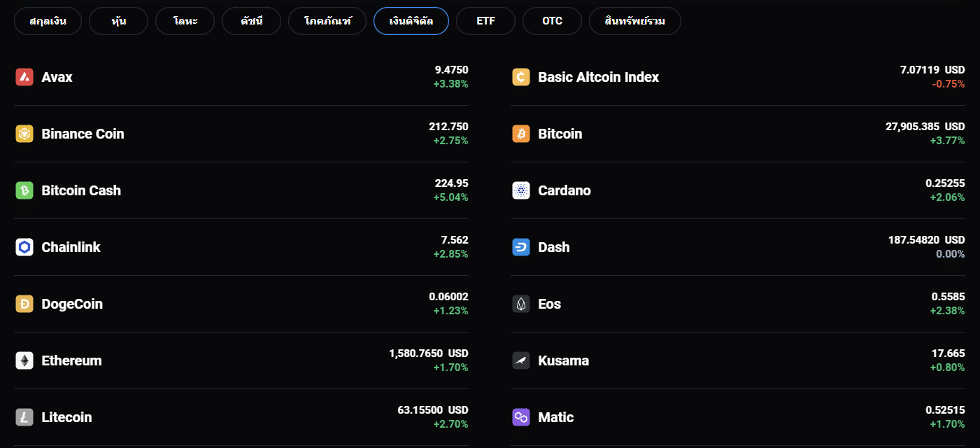The image size is (980, 448).
Task: Open the หุ้น stocks tab
Action: (x=118, y=21)
